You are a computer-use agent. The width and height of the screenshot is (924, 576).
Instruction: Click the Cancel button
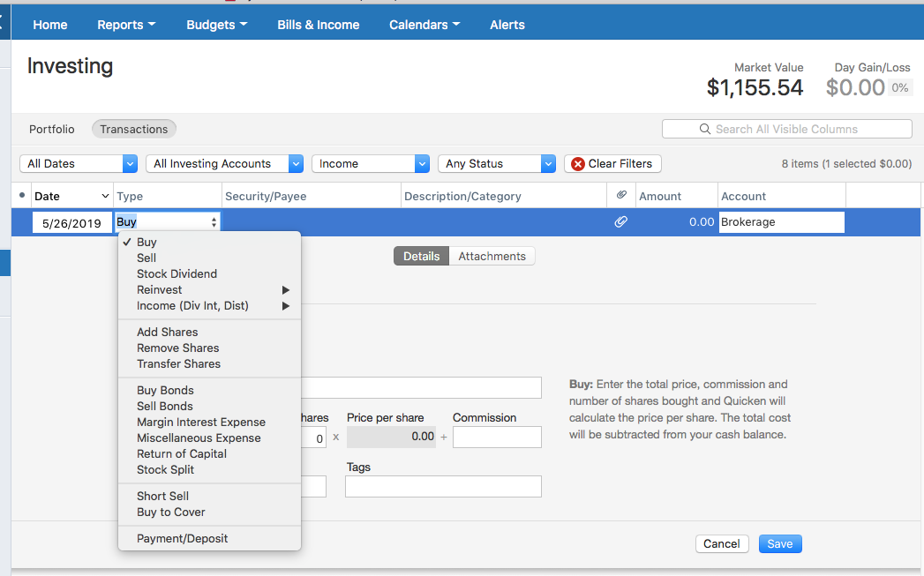[722, 543]
